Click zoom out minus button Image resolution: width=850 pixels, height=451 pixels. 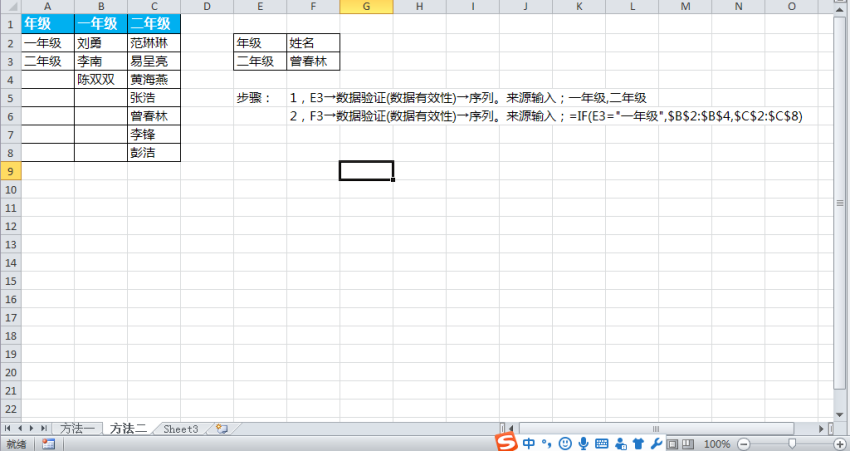point(744,444)
